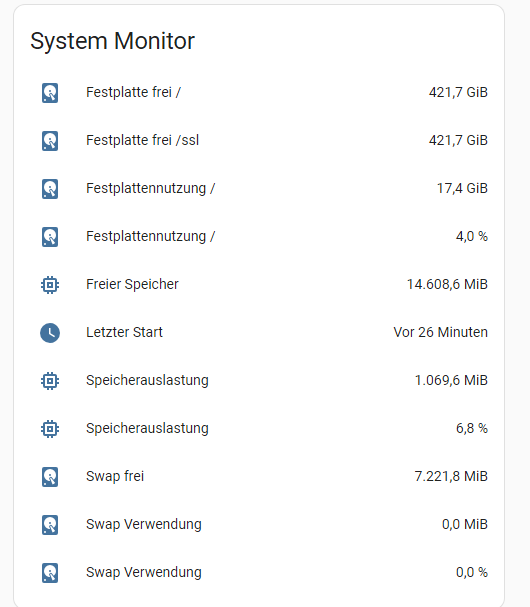Screen dimensions: 530x607
Task: Click the disk icon for Swap Verwendung 0,0 MiB
Action: 50,525
